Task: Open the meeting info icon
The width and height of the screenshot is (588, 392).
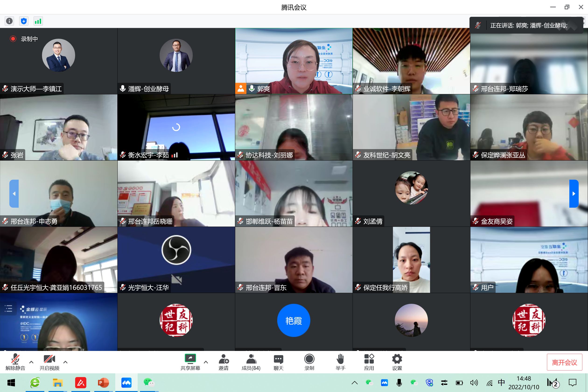Action: point(10,21)
